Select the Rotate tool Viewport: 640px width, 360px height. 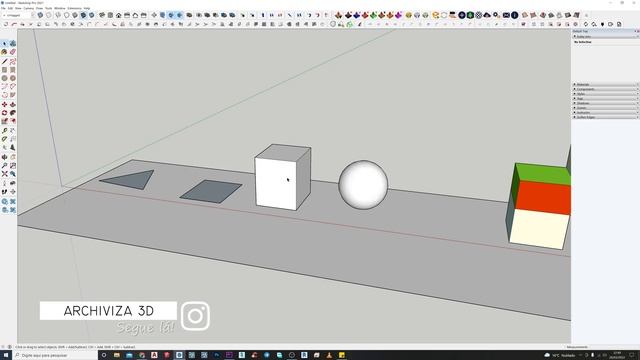[x=4, y=113]
